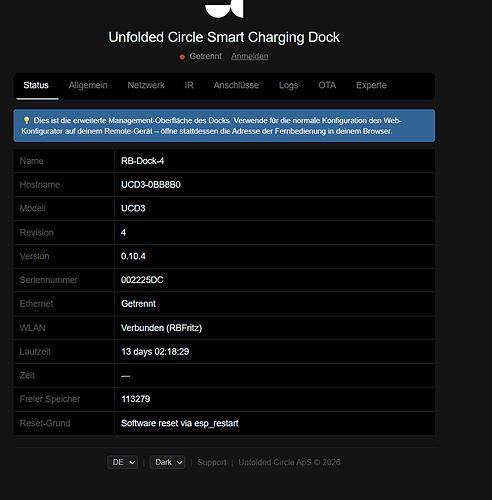
Task: Select the hostname value UCD3-0BB8B0
Action: click(151, 185)
